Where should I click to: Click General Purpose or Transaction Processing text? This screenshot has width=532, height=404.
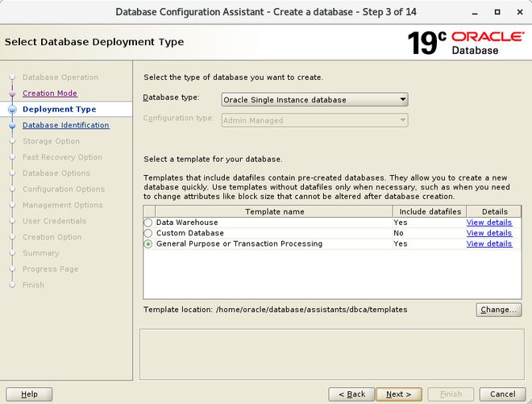[239, 244]
